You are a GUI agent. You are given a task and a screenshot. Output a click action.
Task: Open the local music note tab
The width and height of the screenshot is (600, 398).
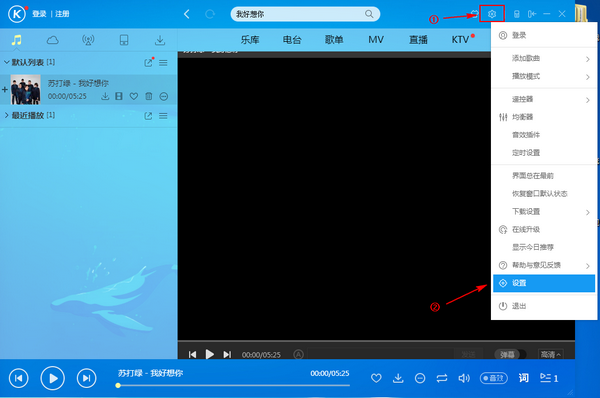click(16, 40)
